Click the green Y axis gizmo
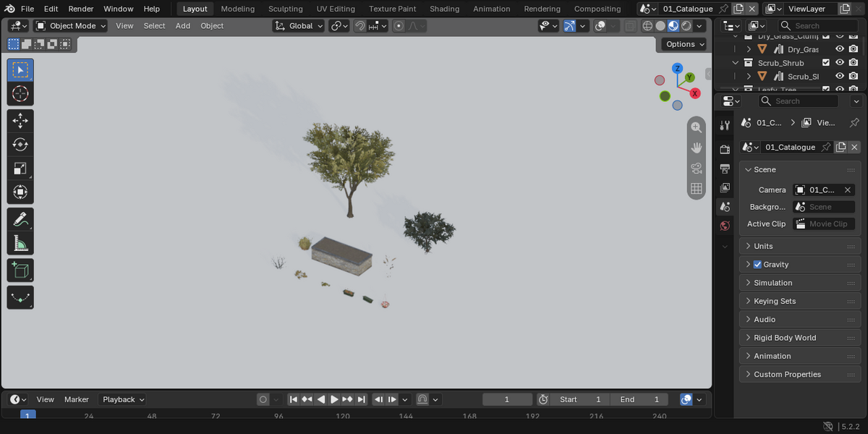This screenshot has height=434, width=868. (x=690, y=77)
